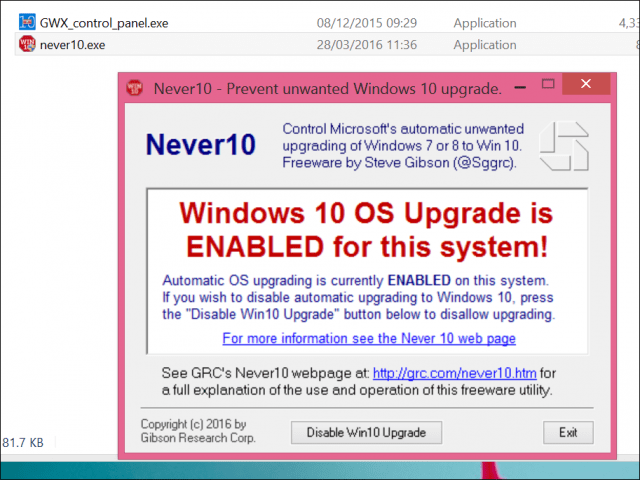Close the Never10 window
Image resolution: width=640 pixels, height=480 pixels.
586,84
